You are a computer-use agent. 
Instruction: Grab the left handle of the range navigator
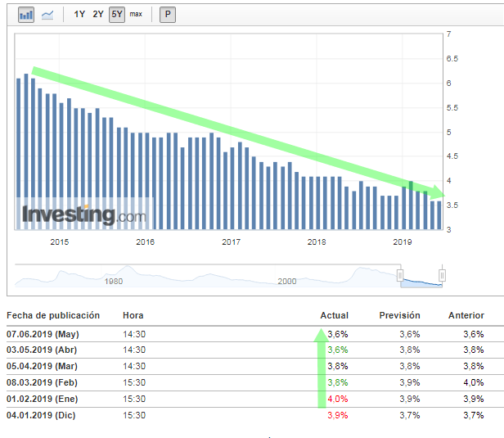[x=400, y=275]
